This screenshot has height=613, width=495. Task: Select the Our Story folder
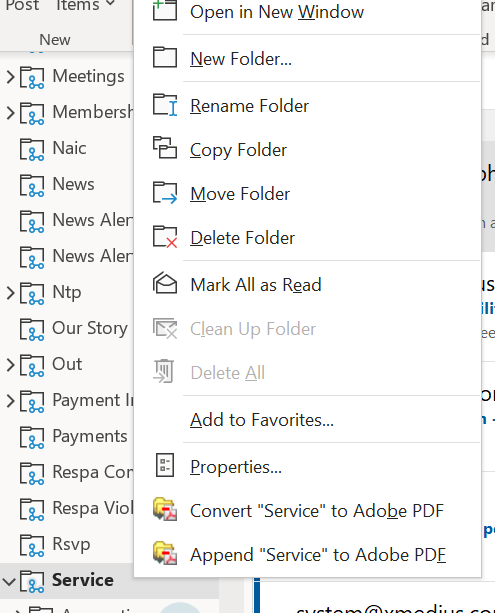coord(90,328)
